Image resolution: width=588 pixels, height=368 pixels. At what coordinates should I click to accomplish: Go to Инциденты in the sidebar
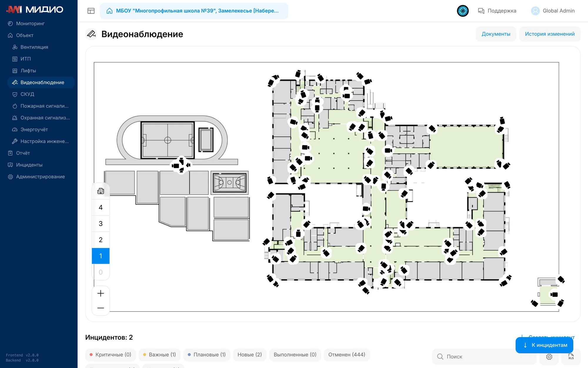(29, 165)
